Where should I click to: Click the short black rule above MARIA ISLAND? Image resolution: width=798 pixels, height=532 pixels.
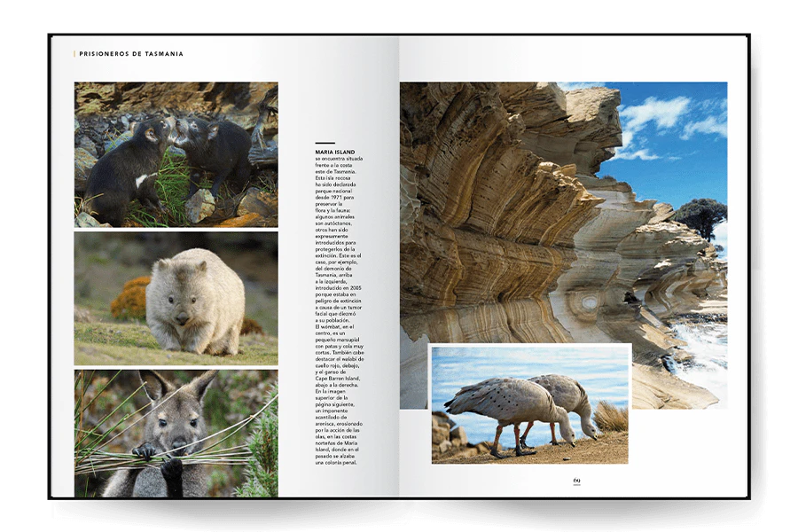325,143
